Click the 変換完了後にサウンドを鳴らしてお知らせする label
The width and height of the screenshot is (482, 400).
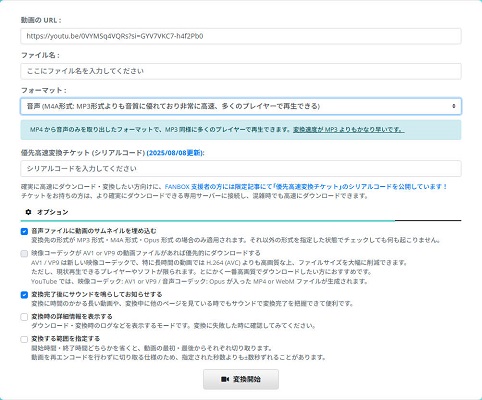pos(97,294)
